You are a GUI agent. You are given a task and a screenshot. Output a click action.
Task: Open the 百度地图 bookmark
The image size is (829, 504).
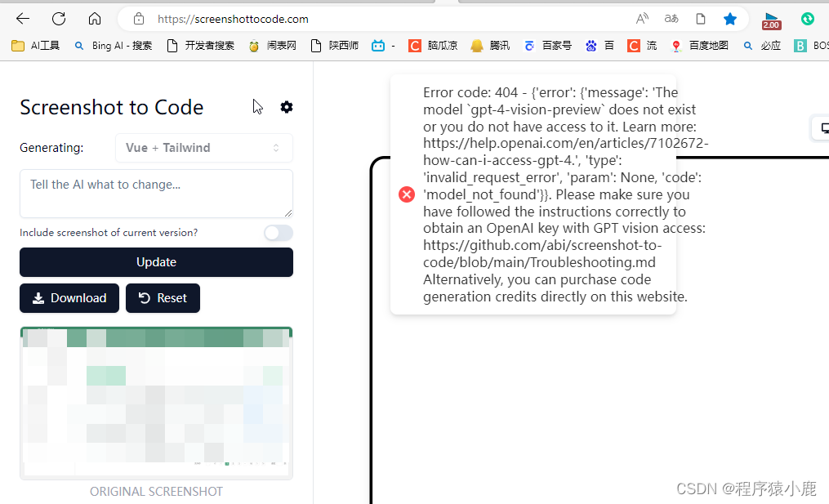pos(699,46)
